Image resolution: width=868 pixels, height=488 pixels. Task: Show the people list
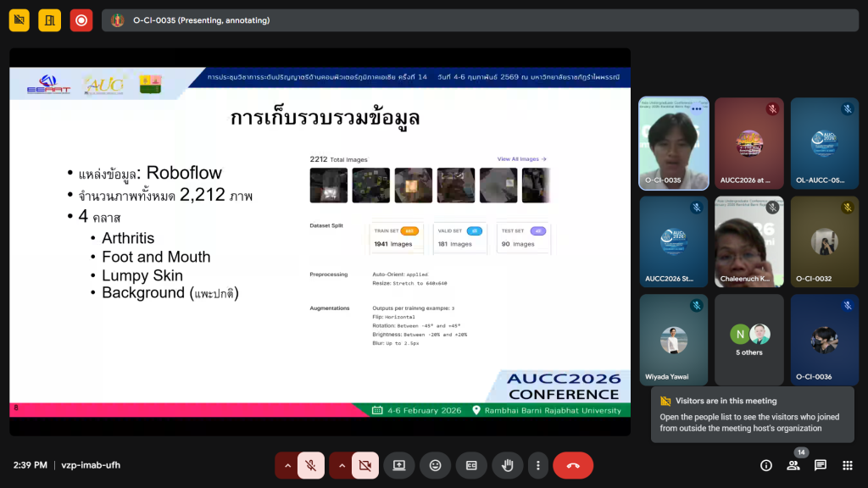[793, 465]
